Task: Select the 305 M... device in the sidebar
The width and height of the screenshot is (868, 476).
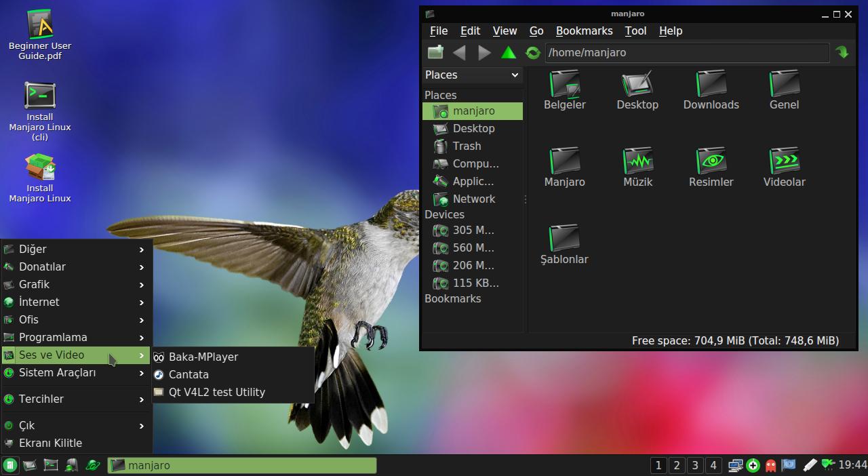Action: click(x=473, y=230)
